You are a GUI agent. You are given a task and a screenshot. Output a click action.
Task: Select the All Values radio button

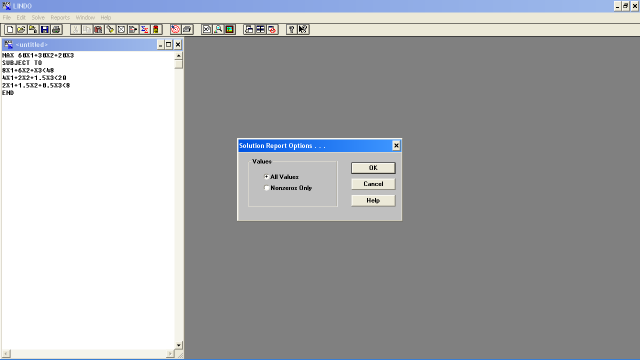(x=267, y=177)
